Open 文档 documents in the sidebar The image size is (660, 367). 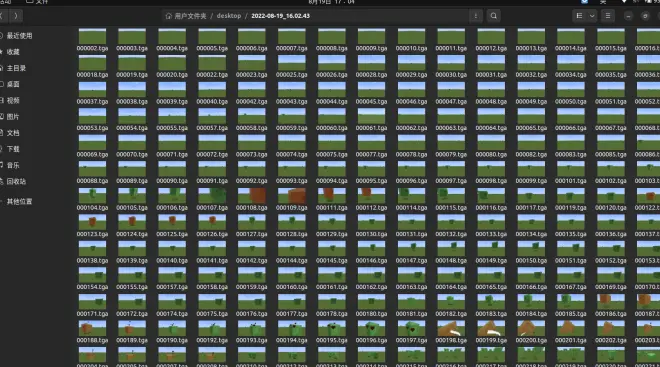click(13, 133)
